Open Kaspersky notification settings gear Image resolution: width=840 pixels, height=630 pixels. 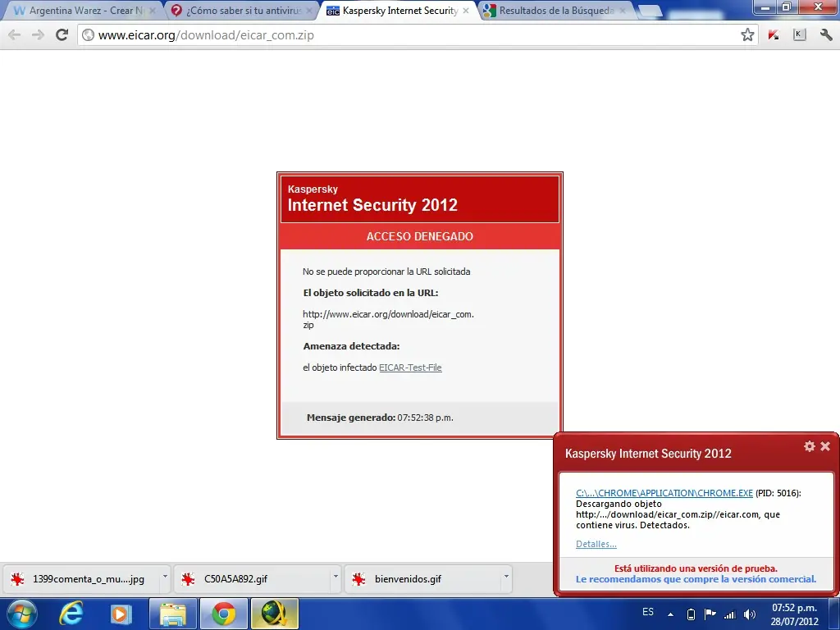(810, 446)
